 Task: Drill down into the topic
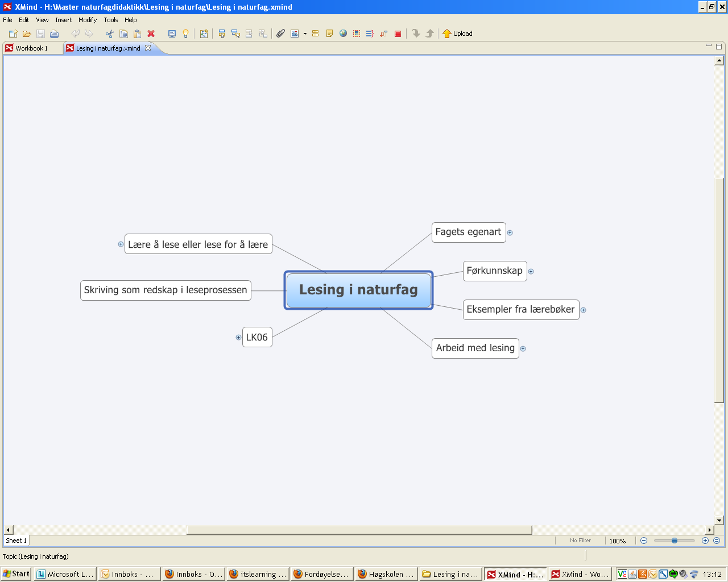tap(416, 34)
